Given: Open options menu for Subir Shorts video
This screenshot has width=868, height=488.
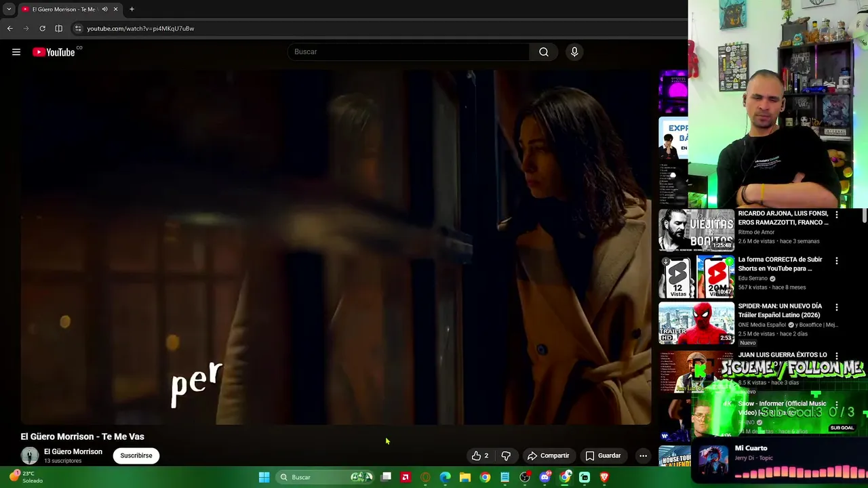Looking at the screenshot, I should tap(837, 260).
